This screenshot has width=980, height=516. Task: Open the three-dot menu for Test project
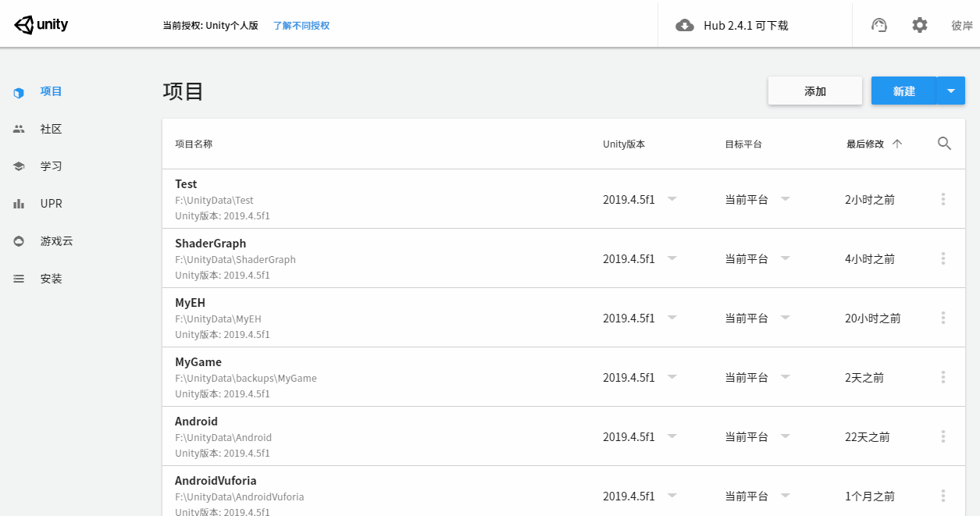tap(943, 199)
